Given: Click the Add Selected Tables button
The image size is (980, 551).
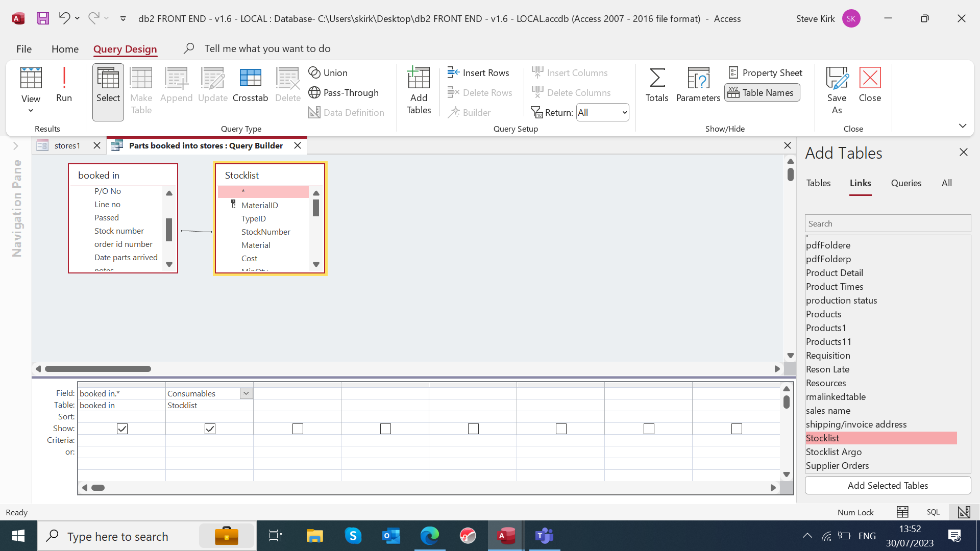Looking at the screenshot, I should pos(888,485).
